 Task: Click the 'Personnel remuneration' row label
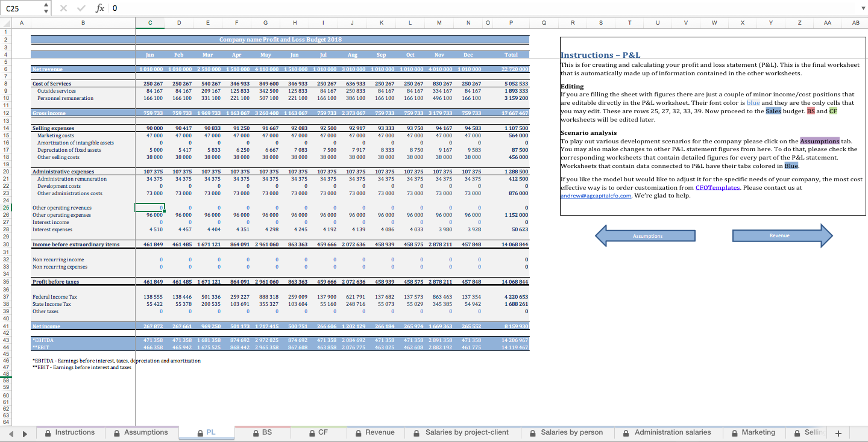(x=65, y=98)
